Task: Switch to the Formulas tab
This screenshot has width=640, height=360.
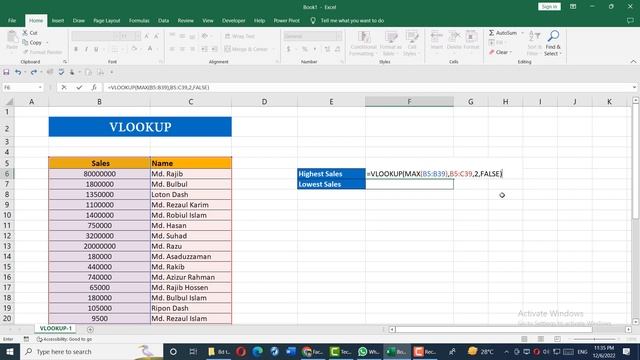Action: 139,20
